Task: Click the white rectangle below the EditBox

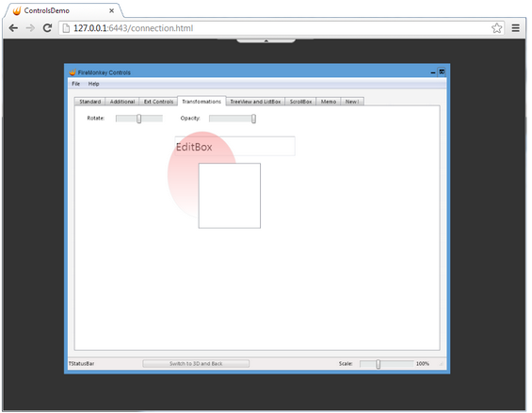Action: tap(230, 196)
